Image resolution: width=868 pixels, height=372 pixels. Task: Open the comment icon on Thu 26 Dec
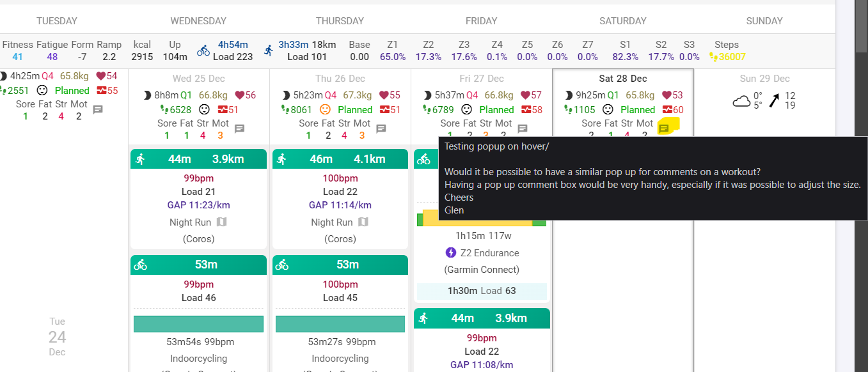[x=381, y=128]
